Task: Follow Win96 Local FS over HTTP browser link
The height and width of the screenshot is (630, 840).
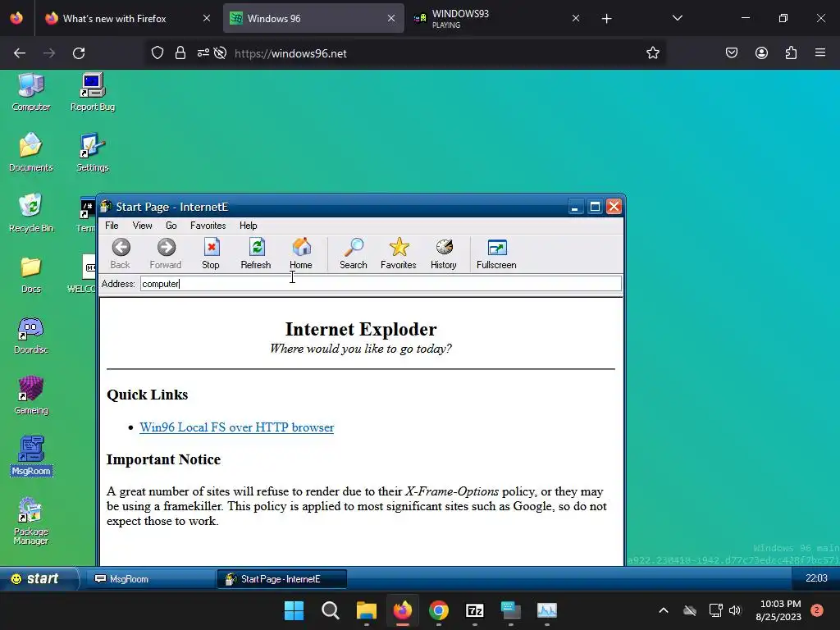Action: [237, 427]
